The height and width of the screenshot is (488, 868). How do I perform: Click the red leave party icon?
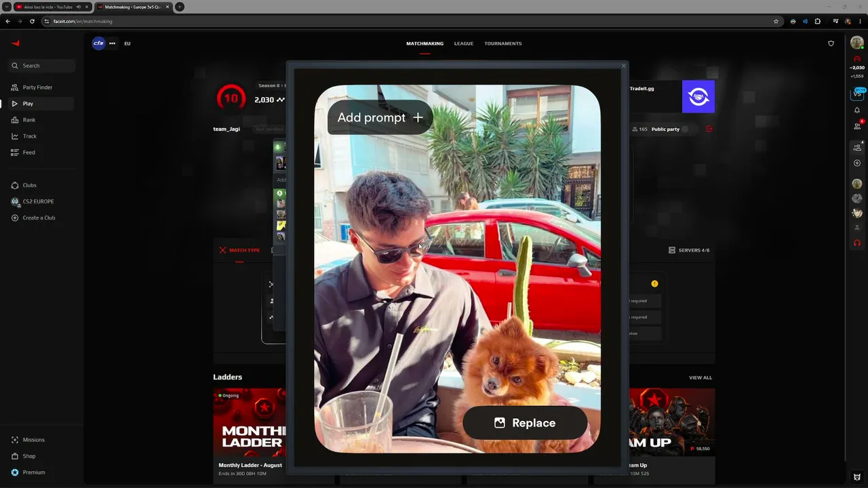(x=709, y=129)
